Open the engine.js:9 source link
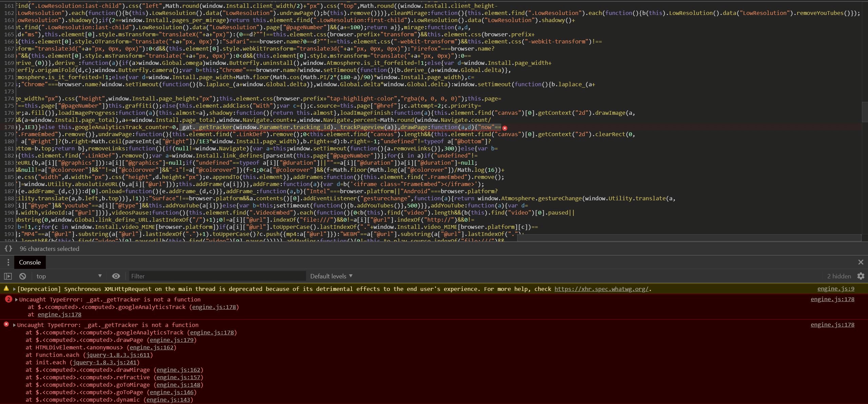The height and width of the screenshot is (404, 868). tap(835, 289)
